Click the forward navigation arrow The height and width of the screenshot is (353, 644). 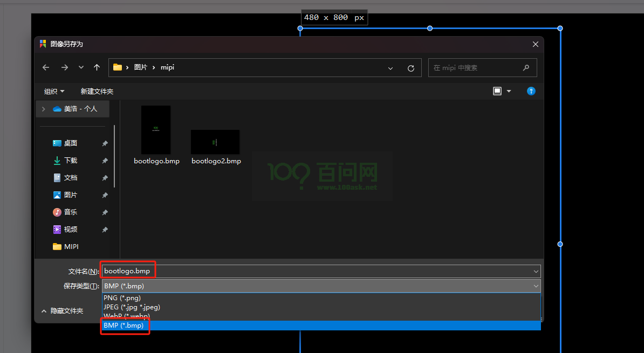(x=65, y=67)
